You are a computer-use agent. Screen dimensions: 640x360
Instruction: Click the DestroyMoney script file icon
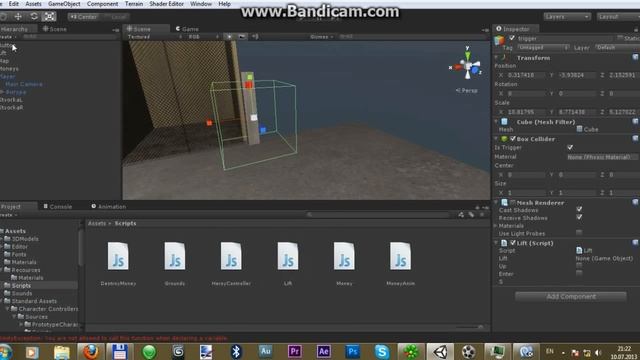point(118,256)
